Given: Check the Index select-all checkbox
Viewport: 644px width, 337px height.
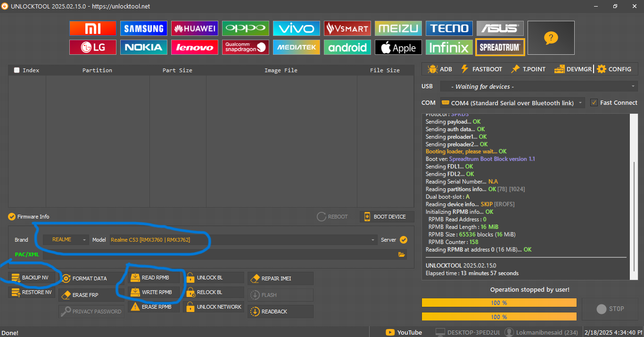Looking at the screenshot, I should (17, 70).
